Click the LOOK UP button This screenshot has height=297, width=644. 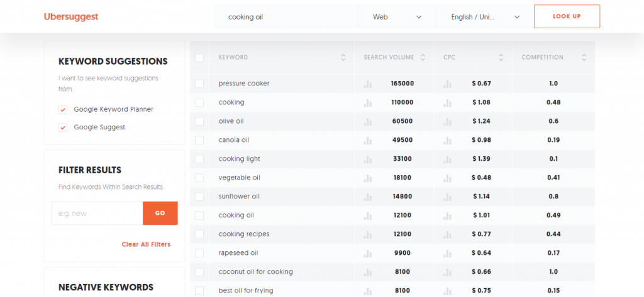(567, 16)
